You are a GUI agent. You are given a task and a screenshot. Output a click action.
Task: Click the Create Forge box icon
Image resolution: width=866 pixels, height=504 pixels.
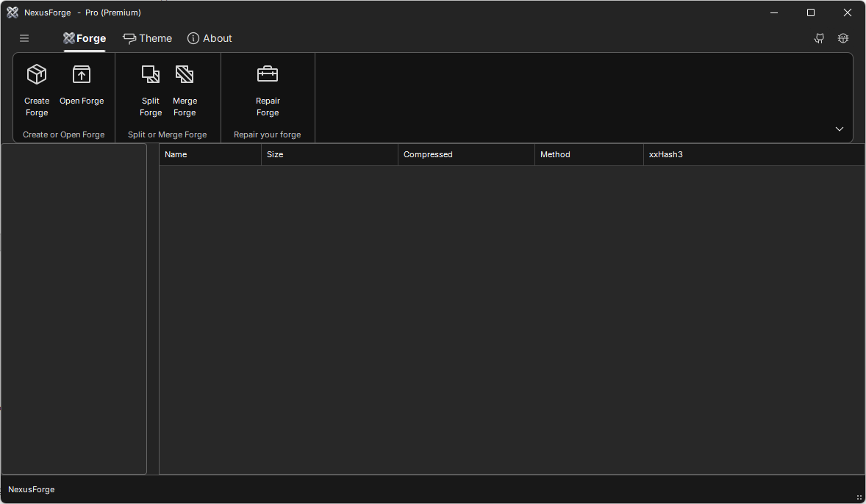click(37, 74)
